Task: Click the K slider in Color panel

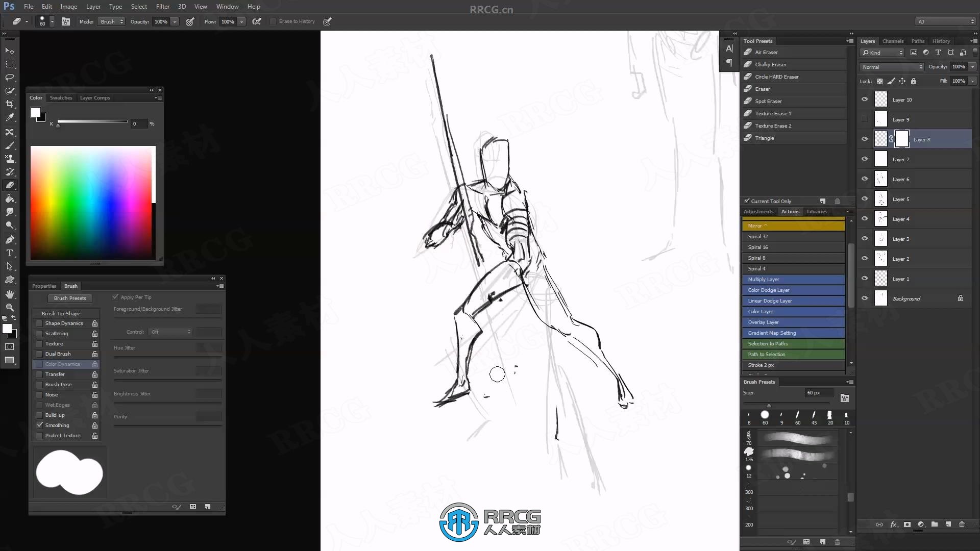Action: pos(92,122)
